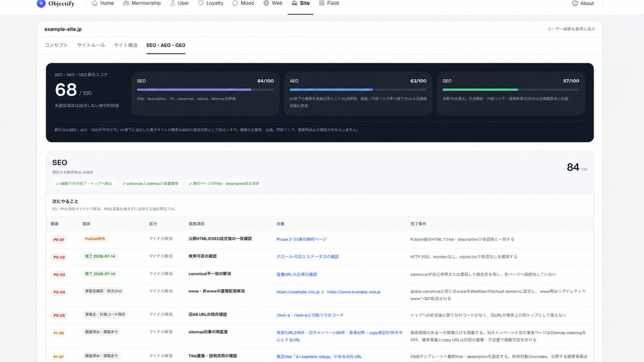Viewport: 644px width, 362px height.
Task: Click the ユーザー導線を基準に表示 link
Action: pyautogui.click(x=571, y=29)
